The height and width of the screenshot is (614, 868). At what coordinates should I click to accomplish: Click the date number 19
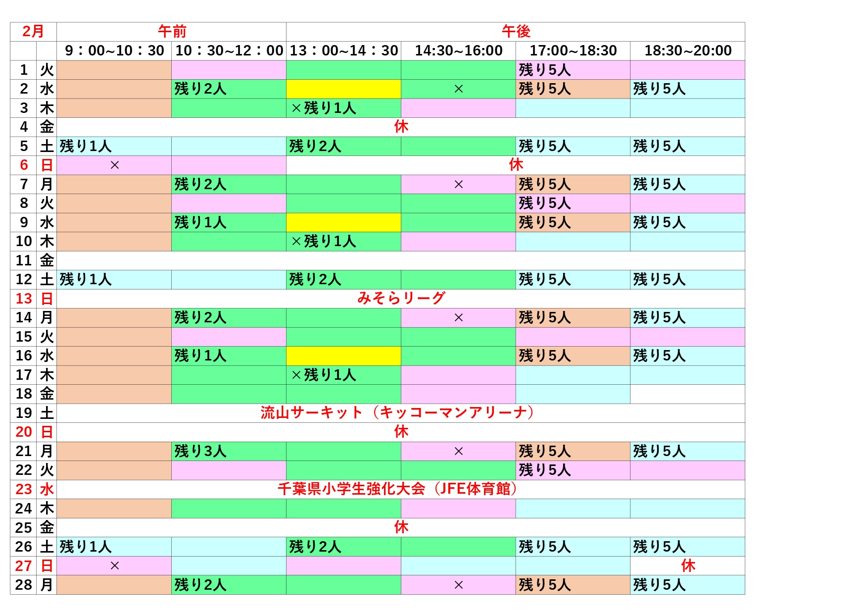[24, 413]
